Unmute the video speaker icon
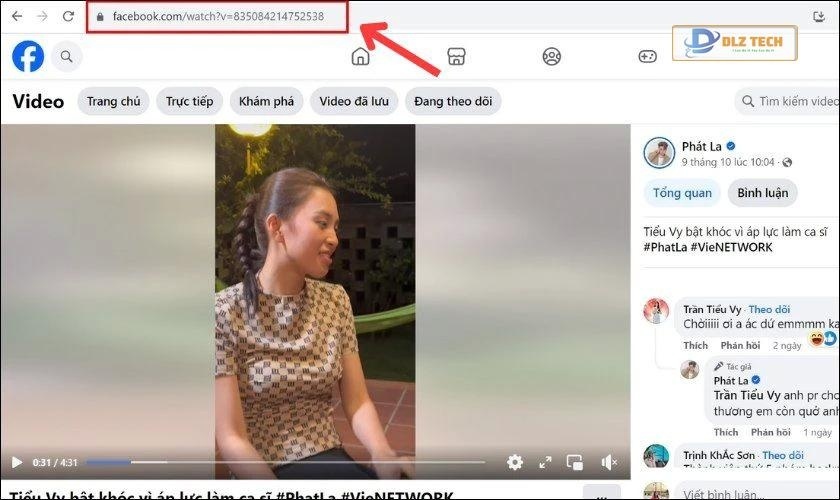This screenshot has width=840, height=500. pos(609,462)
